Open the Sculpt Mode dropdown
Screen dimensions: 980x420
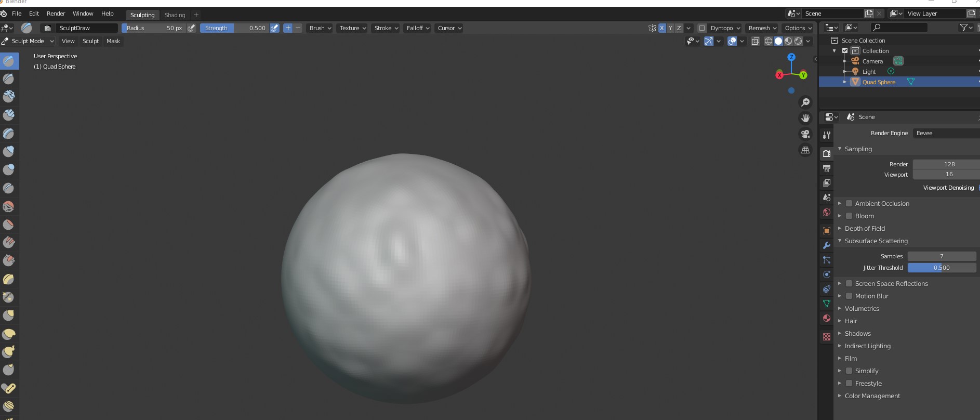29,41
